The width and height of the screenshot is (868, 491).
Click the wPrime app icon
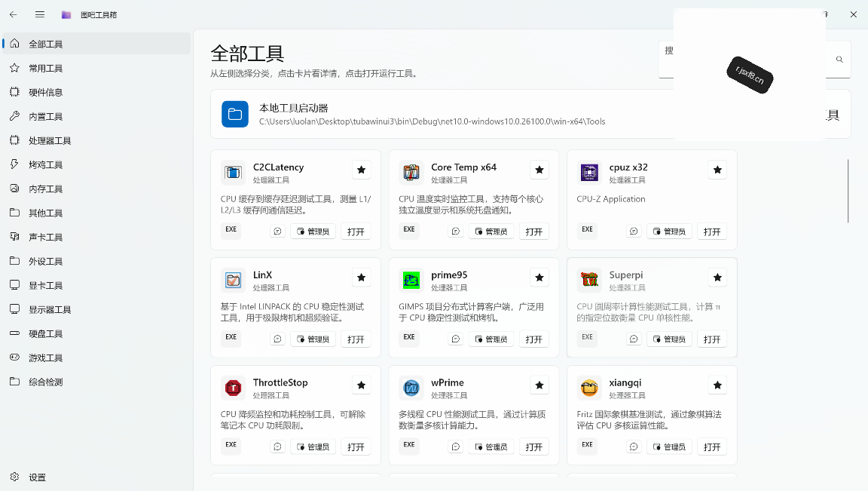point(411,388)
